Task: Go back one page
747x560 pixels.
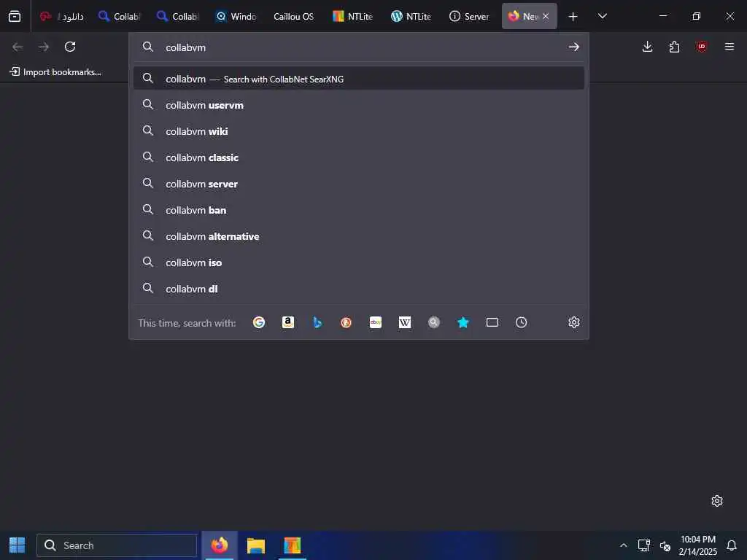Action: click(x=18, y=47)
